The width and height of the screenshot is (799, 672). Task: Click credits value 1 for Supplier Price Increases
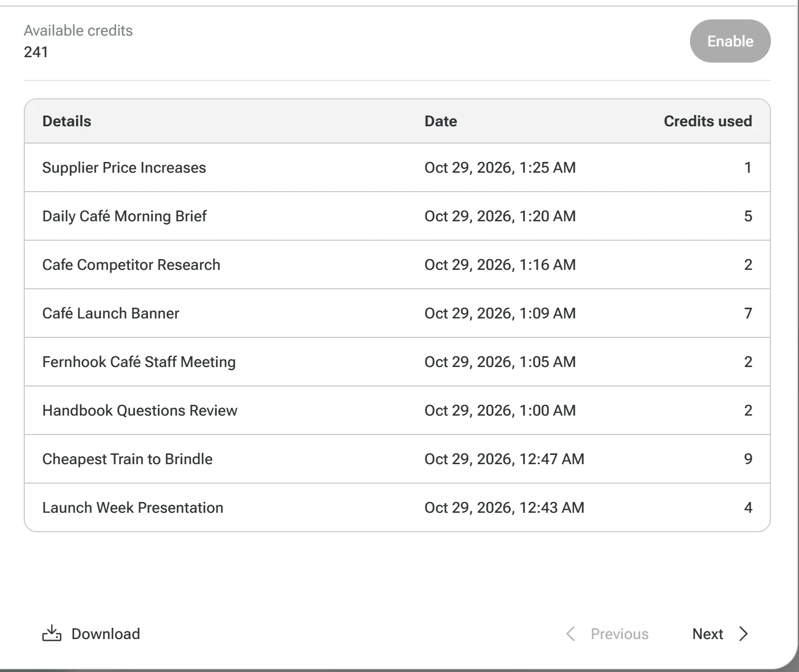pyautogui.click(x=748, y=167)
